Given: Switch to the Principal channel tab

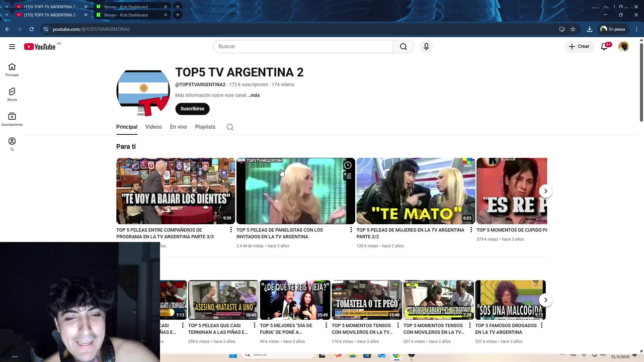Looking at the screenshot, I should (x=127, y=127).
